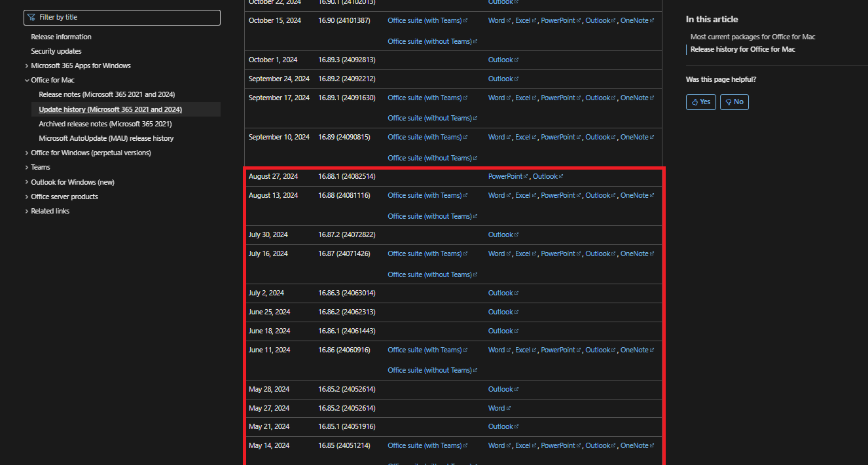Image resolution: width=868 pixels, height=465 pixels.
Task: Open the Word link for October 15, 2024
Action: (499, 20)
